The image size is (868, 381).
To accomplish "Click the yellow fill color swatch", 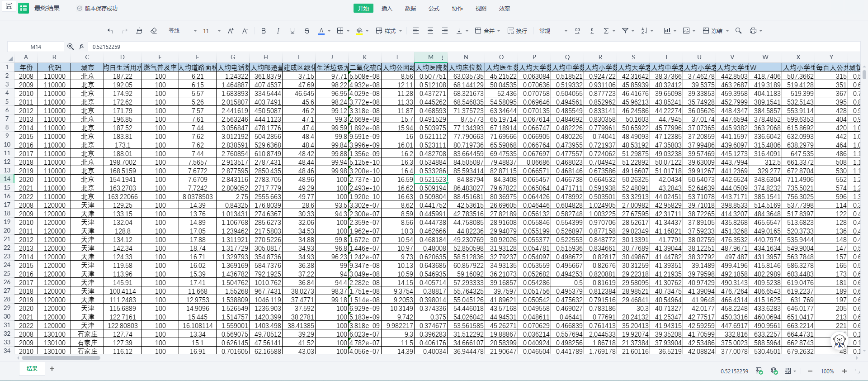I will coord(359,31).
